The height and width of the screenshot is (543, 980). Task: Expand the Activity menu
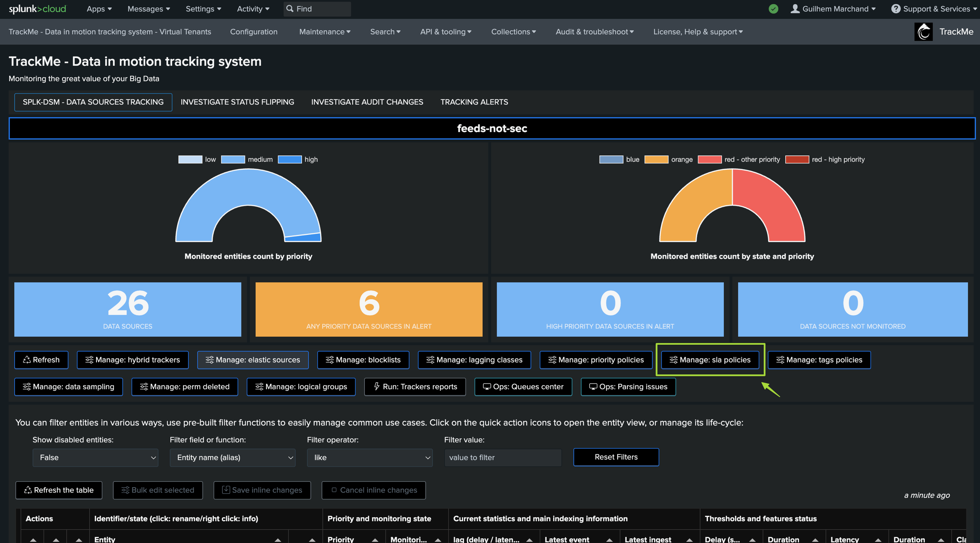pos(253,9)
